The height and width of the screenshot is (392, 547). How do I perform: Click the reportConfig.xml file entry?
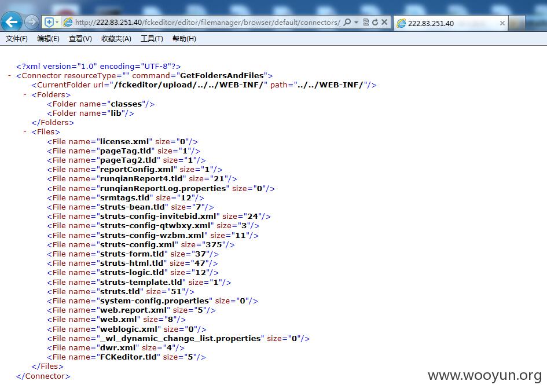135,170
